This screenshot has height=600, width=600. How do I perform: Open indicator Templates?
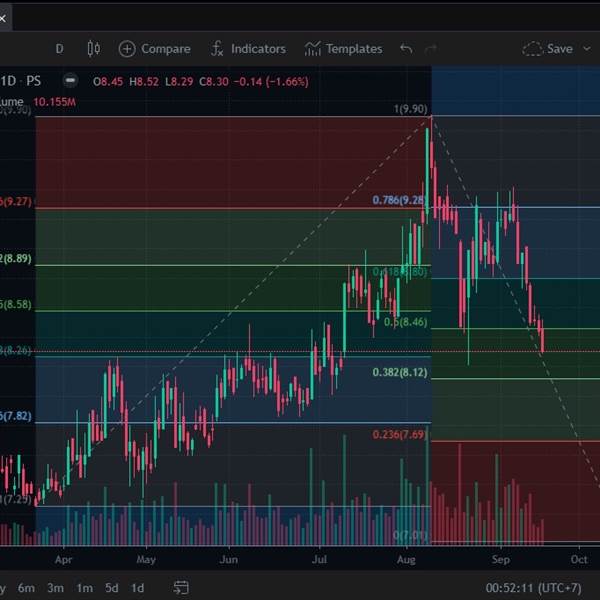click(x=344, y=49)
